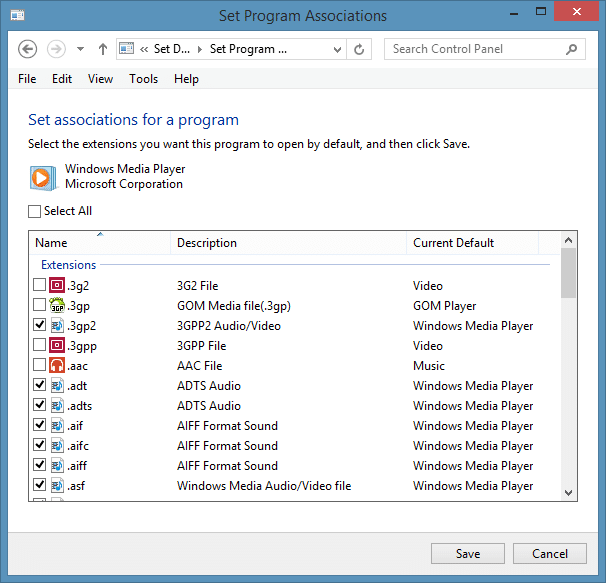Image resolution: width=606 pixels, height=583 pixels.
Task: Uncheck the .aifc extension checkbox
Action: pyautogui.click(x=39, y=445)
